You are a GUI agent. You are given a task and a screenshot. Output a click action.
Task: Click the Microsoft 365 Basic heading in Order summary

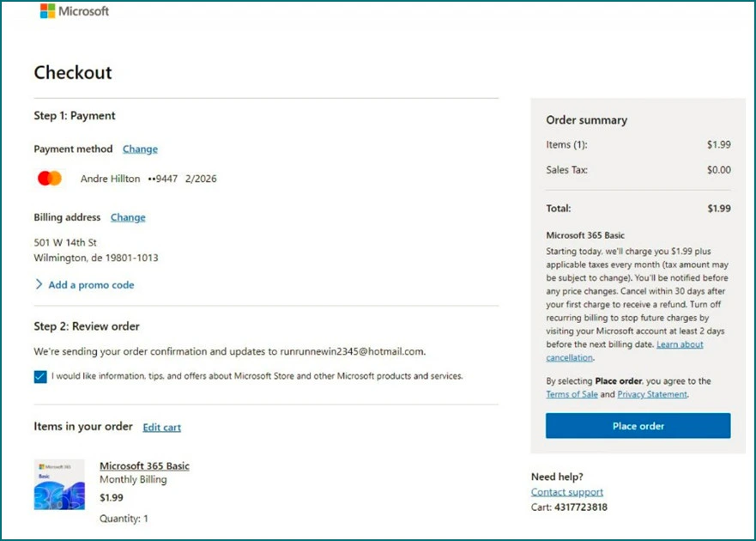(x=585, y=235)
